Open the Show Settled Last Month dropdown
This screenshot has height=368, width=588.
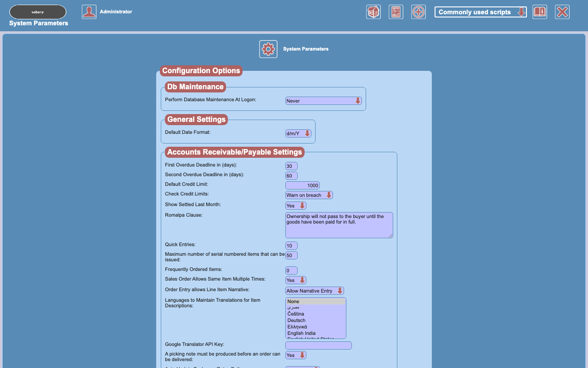click(296, 206)
